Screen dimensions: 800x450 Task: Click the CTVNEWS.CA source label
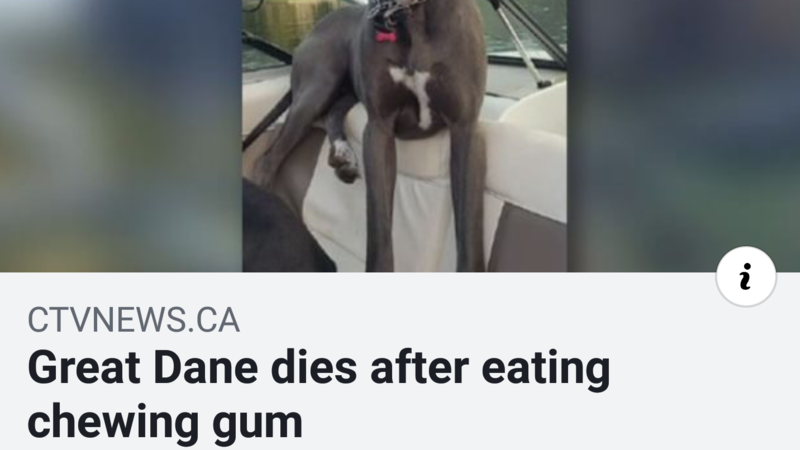(134, 320)
